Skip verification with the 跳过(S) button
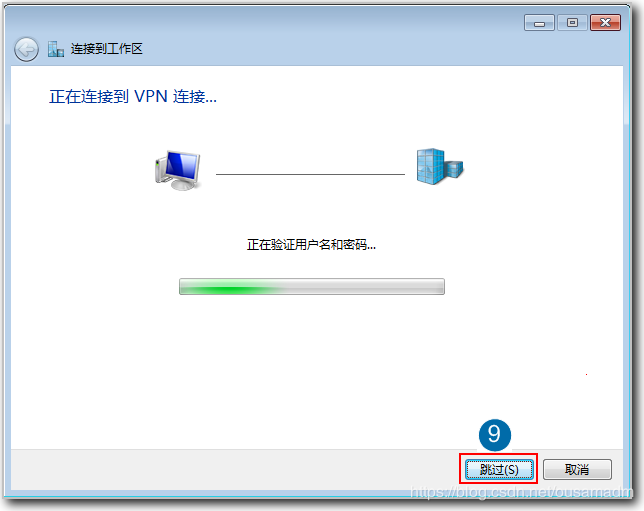Viewport: 644px width, 511px height. [x=499, y=469]
